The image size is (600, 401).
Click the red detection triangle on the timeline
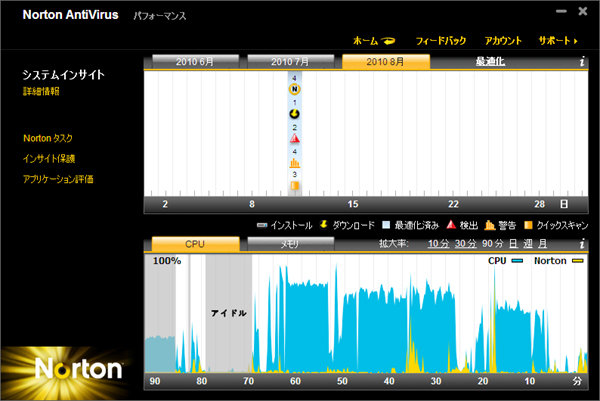[294, 139]
